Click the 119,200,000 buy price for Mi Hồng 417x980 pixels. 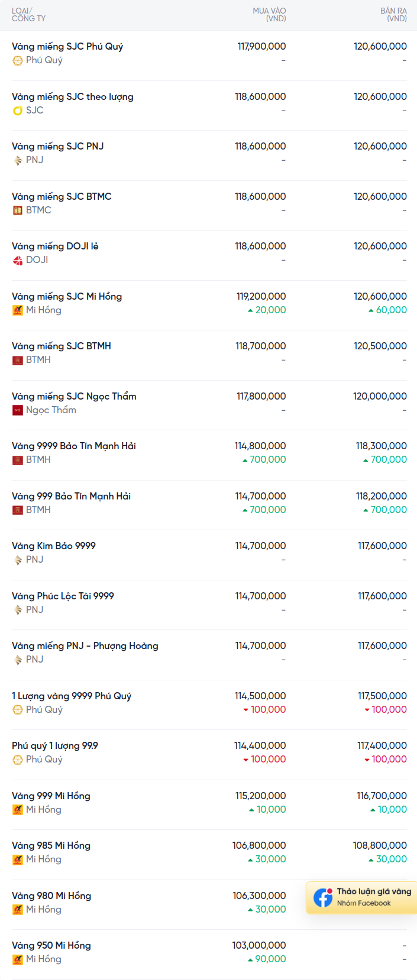pos(261,297)
